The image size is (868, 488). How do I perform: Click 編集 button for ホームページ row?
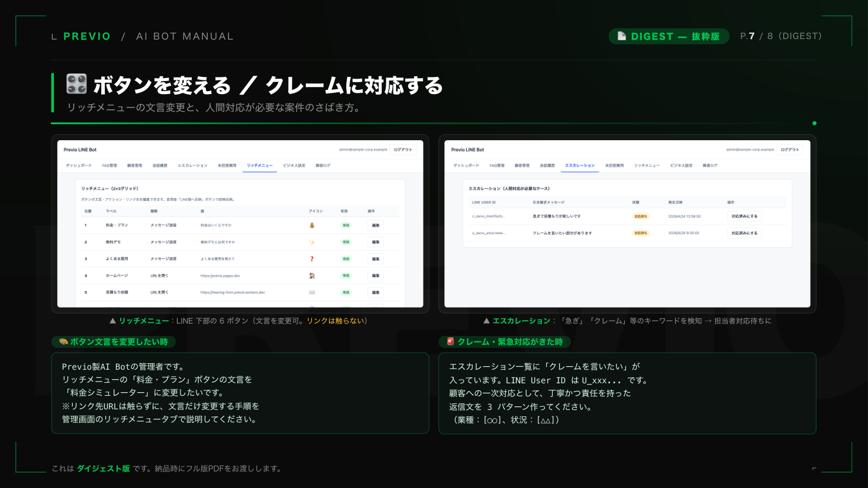[x=376, y=276]
